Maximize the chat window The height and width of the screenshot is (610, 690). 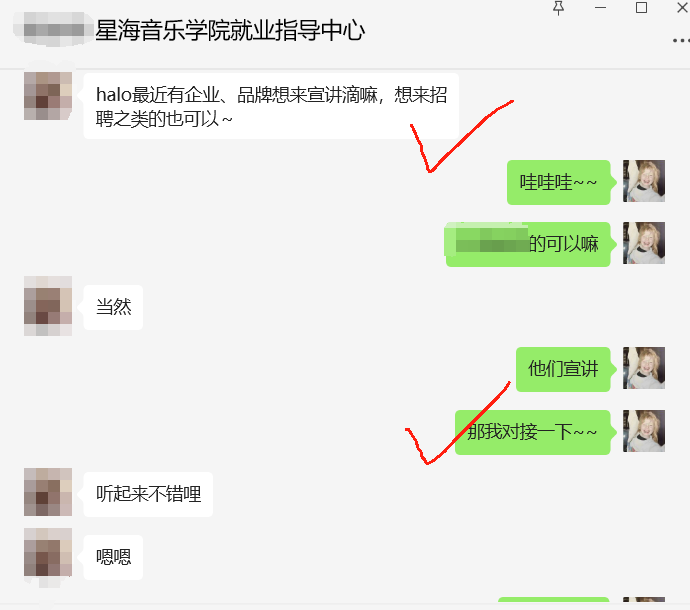click(641, 8)
